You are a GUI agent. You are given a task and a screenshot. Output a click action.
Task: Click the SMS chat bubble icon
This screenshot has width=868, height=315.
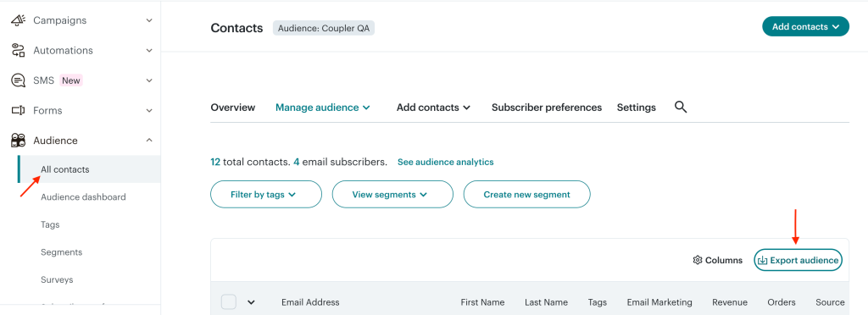19,80
